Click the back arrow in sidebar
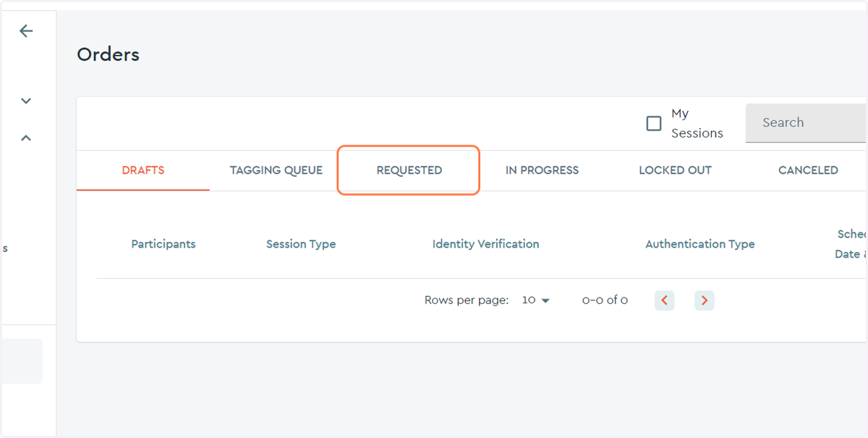Image resolution: width=868 pixels, height=438 pixels. pos(26,30)
